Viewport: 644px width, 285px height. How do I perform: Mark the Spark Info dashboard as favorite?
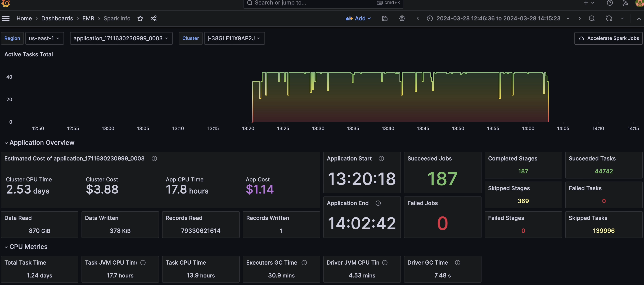pos(140,18)
